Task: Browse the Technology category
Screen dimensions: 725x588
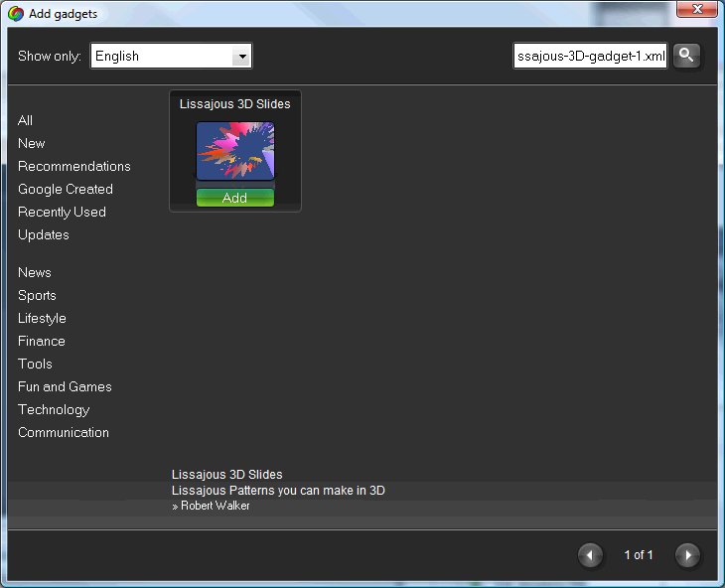Action: (54, 409)
